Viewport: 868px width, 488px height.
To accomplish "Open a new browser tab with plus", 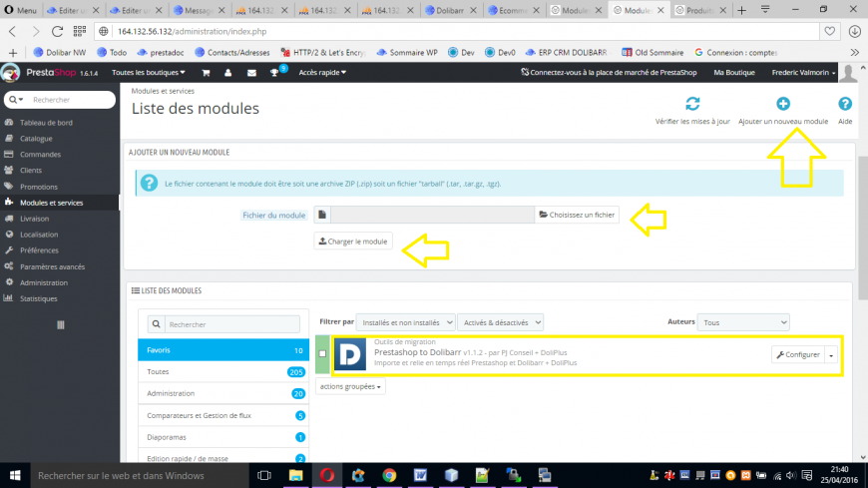I will [x=741, y=11].
